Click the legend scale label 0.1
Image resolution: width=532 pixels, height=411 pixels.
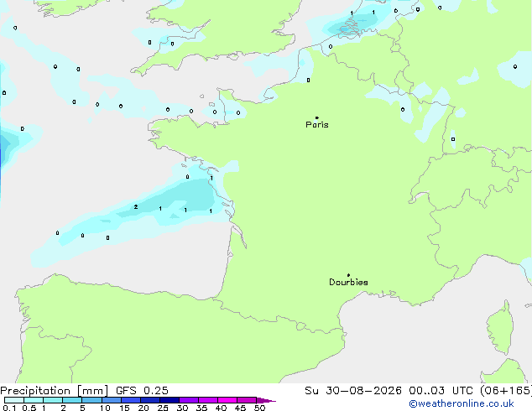[x=9, y=408]
